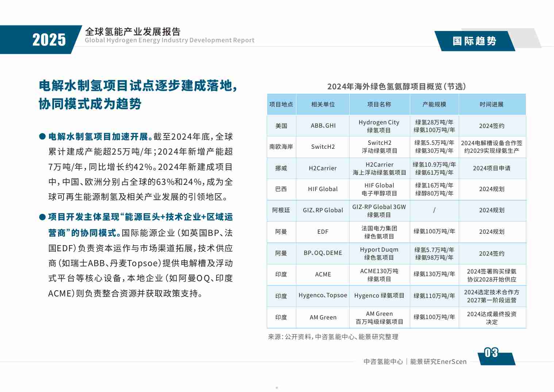Viewport: 554px width, 392px height.
Task: Expand the 产能规模 column header
Action: coord(434,104)
